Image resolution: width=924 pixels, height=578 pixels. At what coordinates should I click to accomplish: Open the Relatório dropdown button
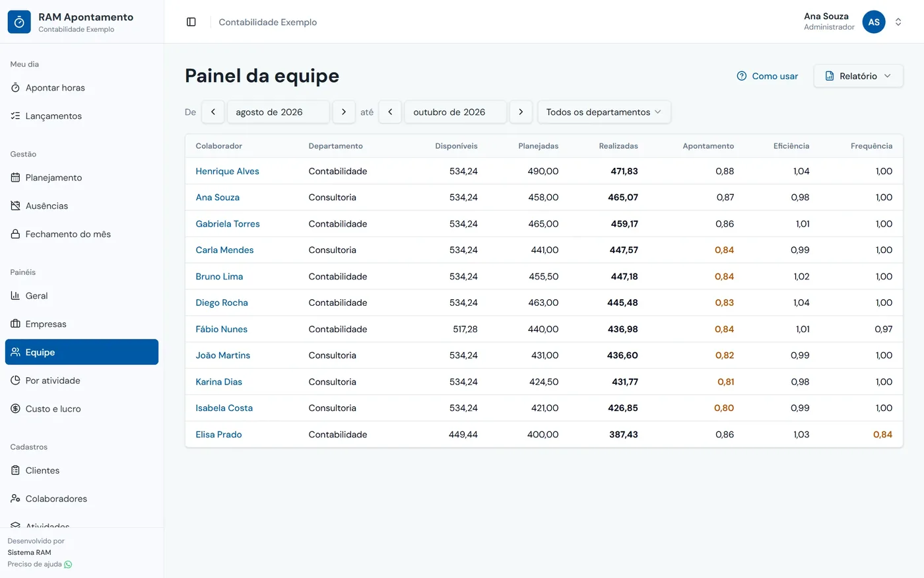858,76
